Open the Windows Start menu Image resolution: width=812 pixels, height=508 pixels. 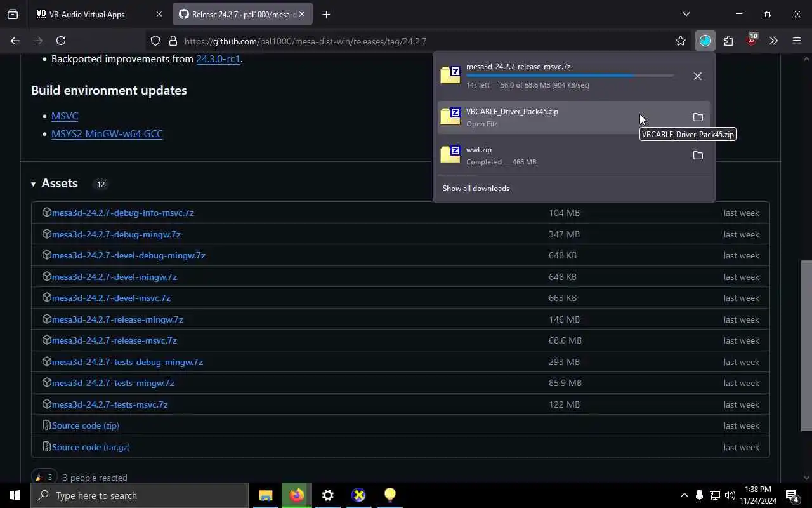pos(15,495)
